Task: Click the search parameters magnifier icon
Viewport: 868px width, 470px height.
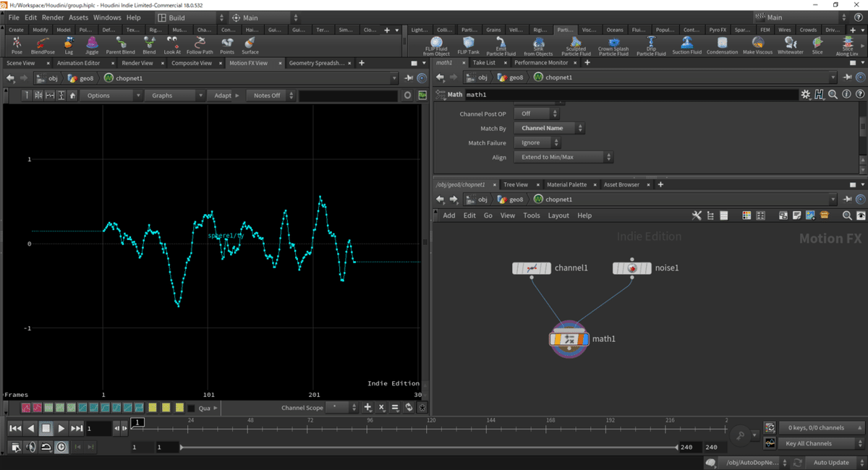Action: point(833,94)
